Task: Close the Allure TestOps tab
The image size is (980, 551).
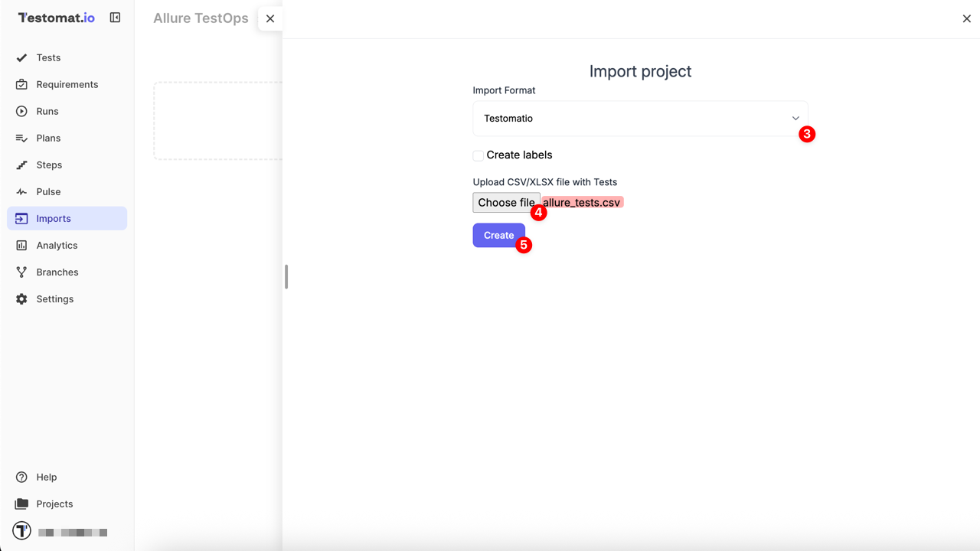Action: 270,18
